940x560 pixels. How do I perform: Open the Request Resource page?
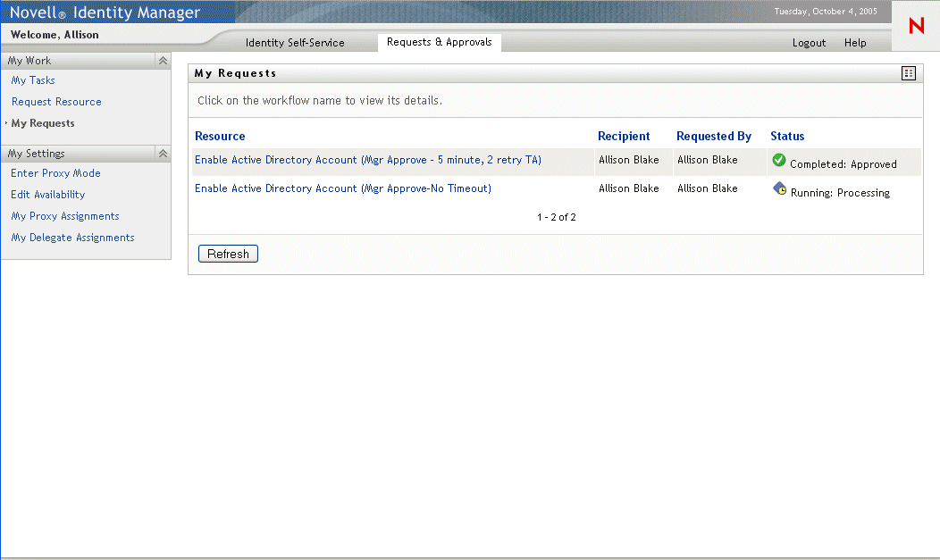point(55,101)
